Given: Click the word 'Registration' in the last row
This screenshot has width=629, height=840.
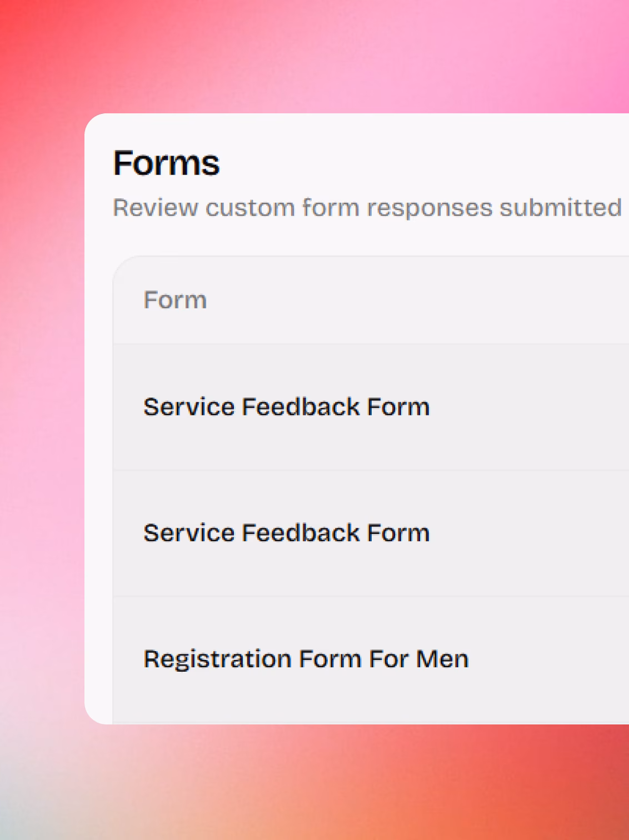Looking at the screenshot, I should 217,659.
